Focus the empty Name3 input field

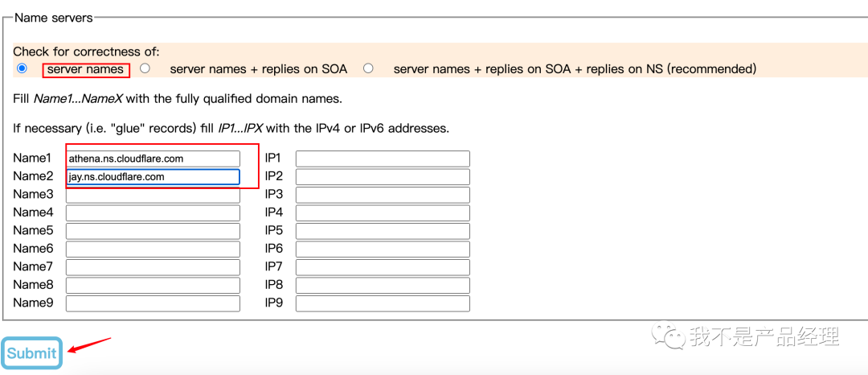point(153,195)
